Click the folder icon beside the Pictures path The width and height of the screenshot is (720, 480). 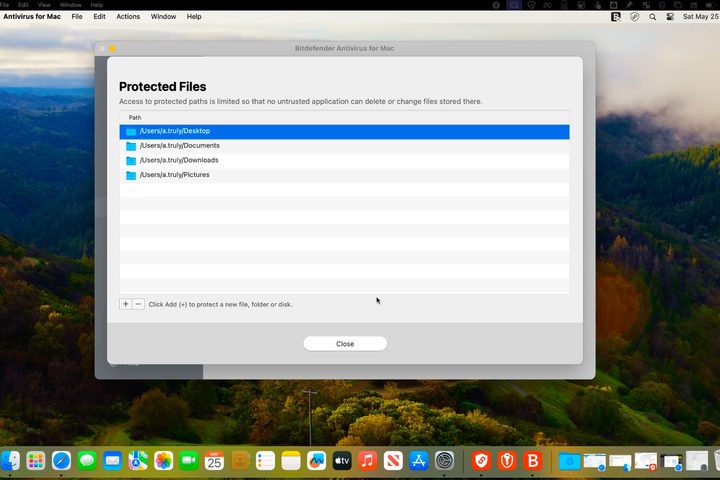point(131,175)
